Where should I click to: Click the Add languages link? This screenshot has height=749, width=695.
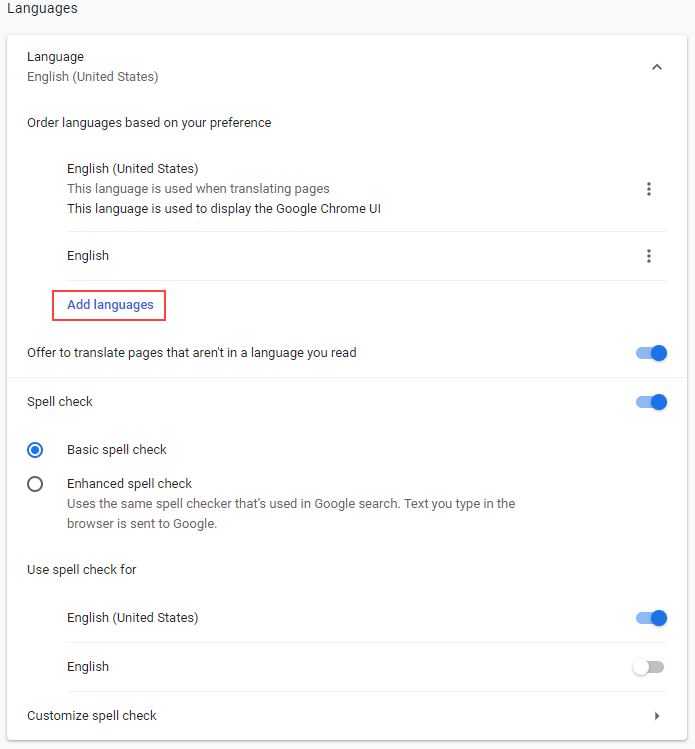tap(110, 305)
